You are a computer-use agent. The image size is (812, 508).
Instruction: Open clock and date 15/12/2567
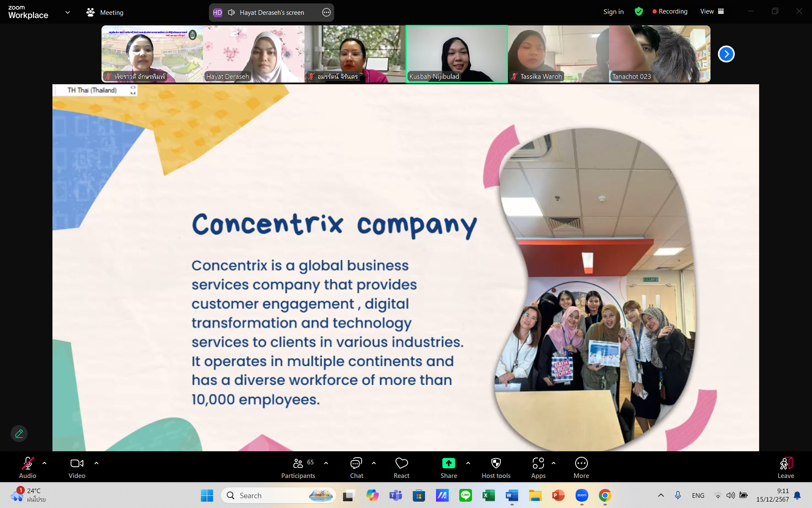click(773, 495)
